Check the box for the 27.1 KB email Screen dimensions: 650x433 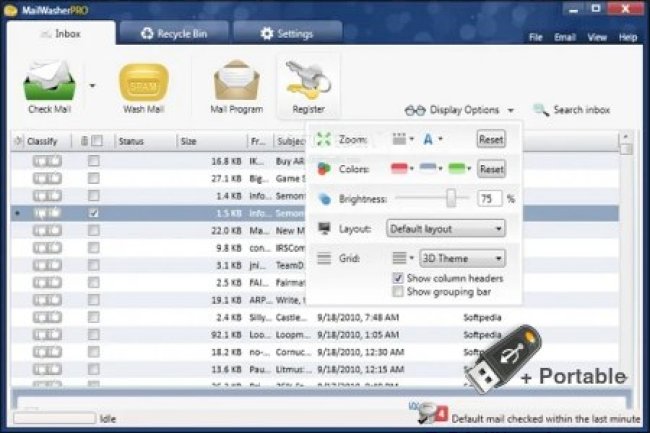pos(94,178)
